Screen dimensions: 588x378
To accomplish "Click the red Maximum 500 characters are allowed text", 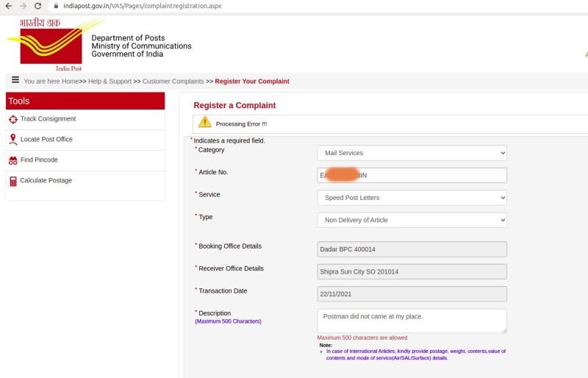I will 362,338.
